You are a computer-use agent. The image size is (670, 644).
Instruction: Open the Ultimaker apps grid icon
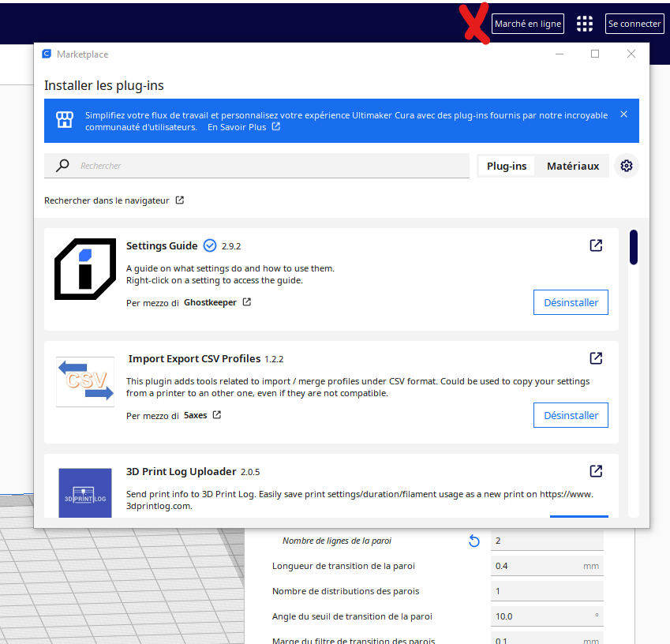[x=585, y=24]
